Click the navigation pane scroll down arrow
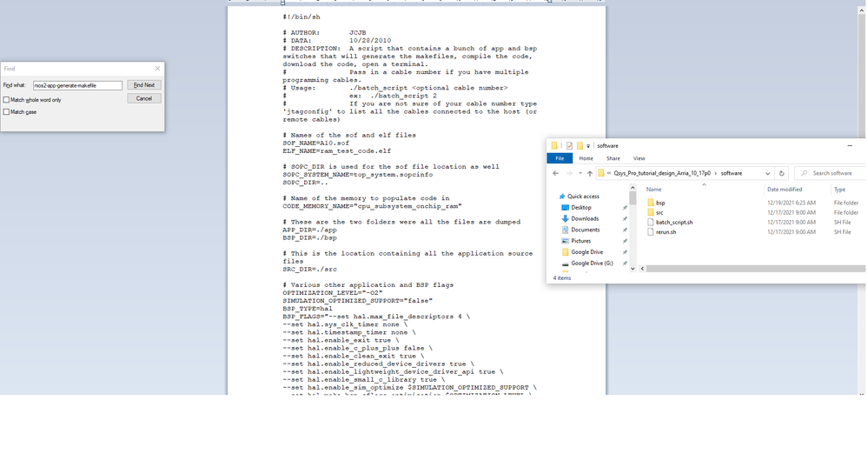Screen dimensions: 868x467 pos(633,269)
